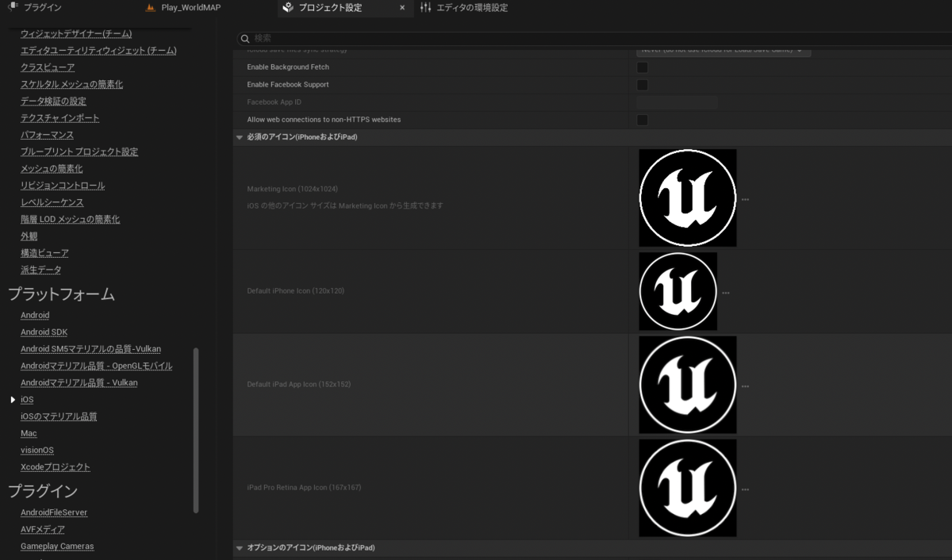Screen dimensions: 952x560
Task: Click the ellipsis button beside Default iPad App Icon
Action: point(745,386)
